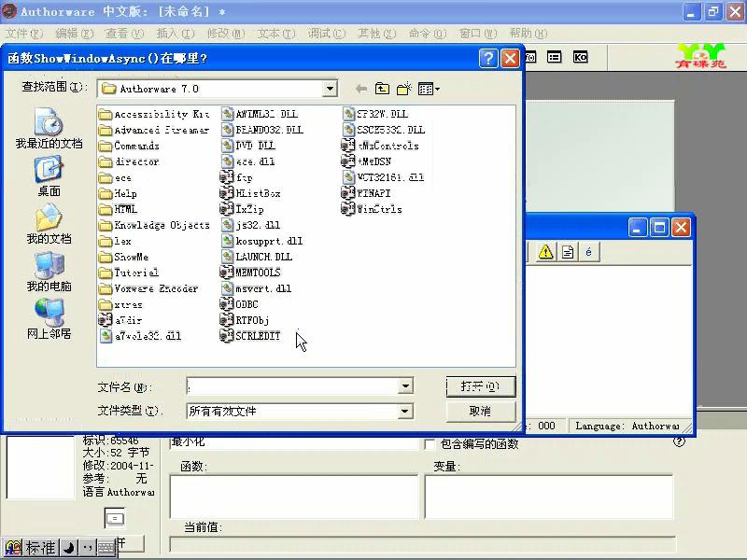
Task: Open the 插入 menu
Action: [x=176, y=34]
